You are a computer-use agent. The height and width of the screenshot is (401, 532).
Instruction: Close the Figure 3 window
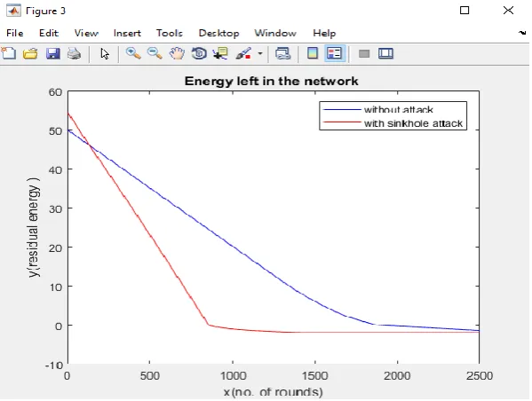508,10
